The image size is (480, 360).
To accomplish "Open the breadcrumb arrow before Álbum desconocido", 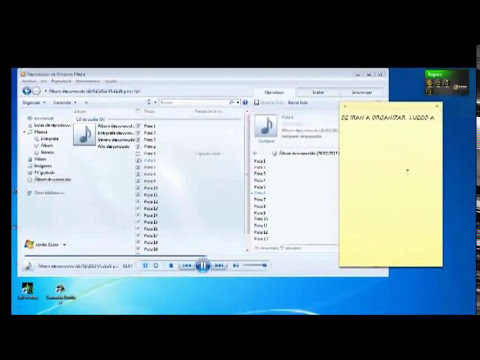I will pyautogui.click(x=46, y=91).
